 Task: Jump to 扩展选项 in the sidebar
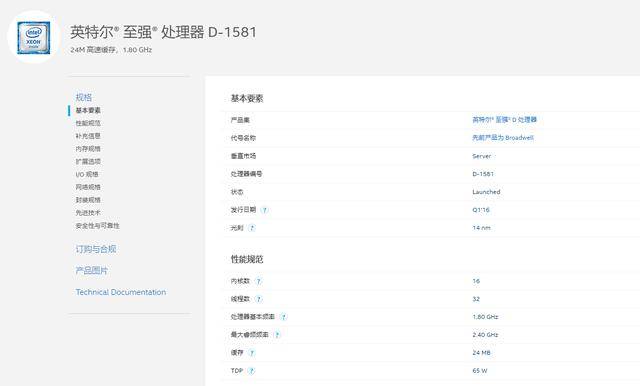(x=88, y=162)
